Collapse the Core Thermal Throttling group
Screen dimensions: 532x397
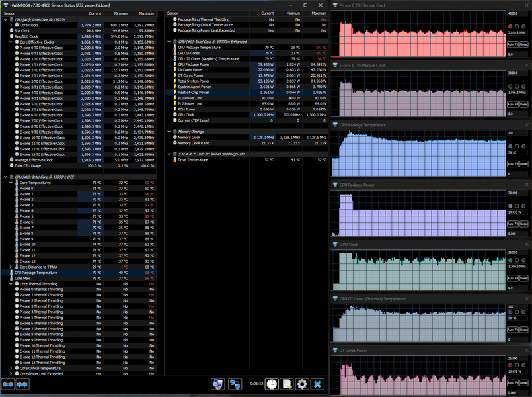[x=11, y=283]
